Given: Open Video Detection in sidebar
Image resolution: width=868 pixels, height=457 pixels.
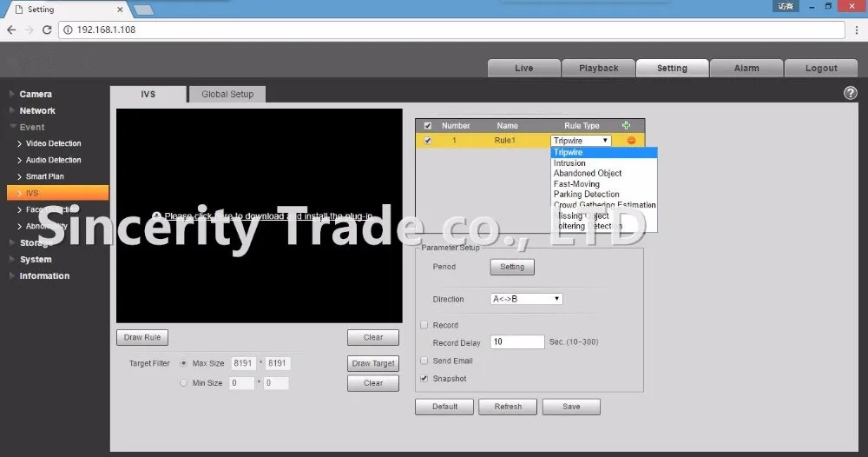Looking at the screenshot, I should tap(53, 143).
